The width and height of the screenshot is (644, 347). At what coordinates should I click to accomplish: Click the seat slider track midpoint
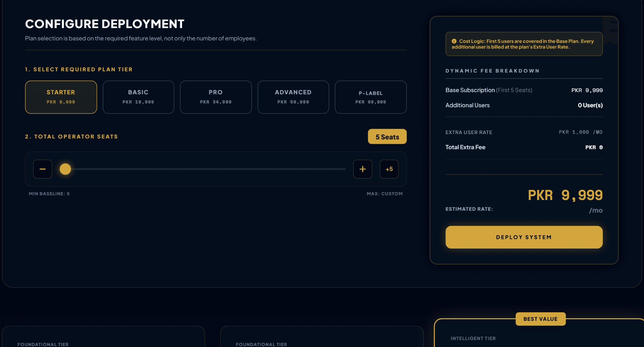click(203, 169)
